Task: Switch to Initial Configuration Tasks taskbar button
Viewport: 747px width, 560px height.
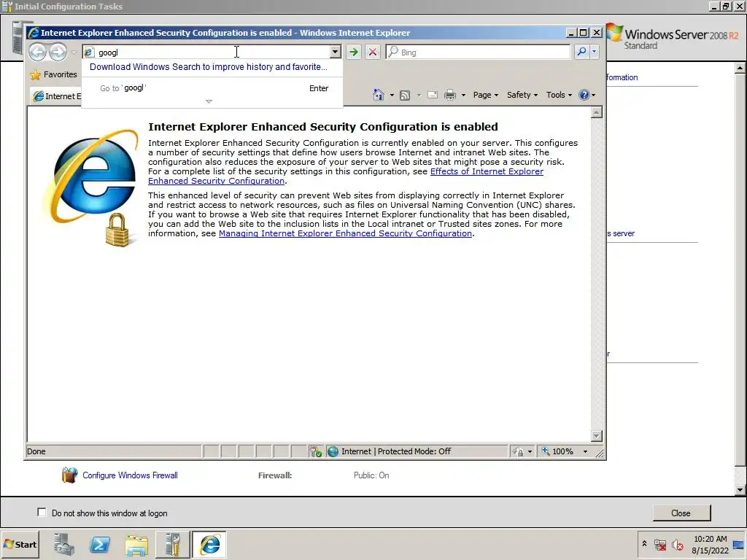Action: [x=172, y=544]
